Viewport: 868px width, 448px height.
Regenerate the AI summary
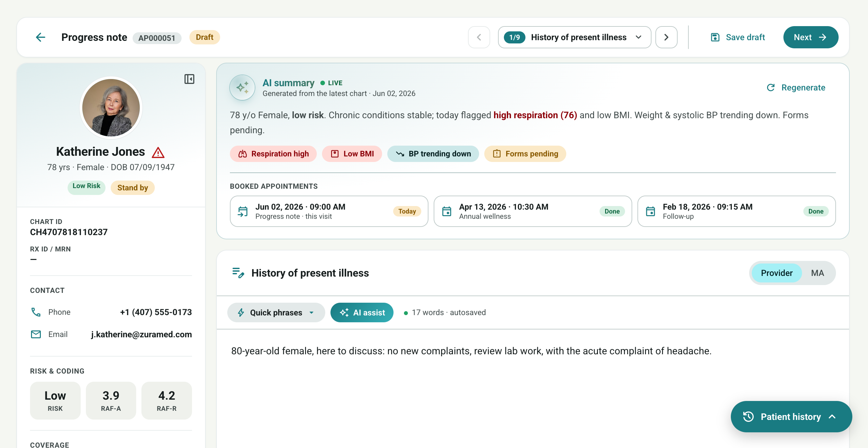pos(796,88)
